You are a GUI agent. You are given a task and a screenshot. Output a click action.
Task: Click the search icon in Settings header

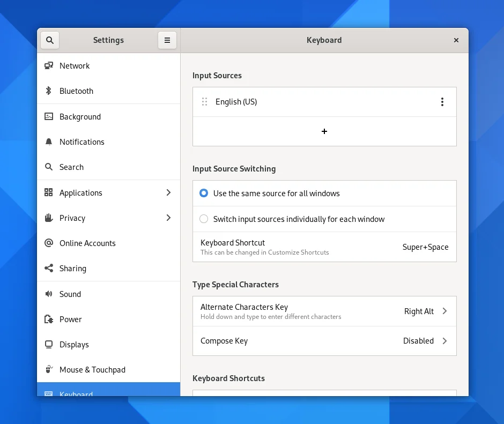click(x=49, y=40)
